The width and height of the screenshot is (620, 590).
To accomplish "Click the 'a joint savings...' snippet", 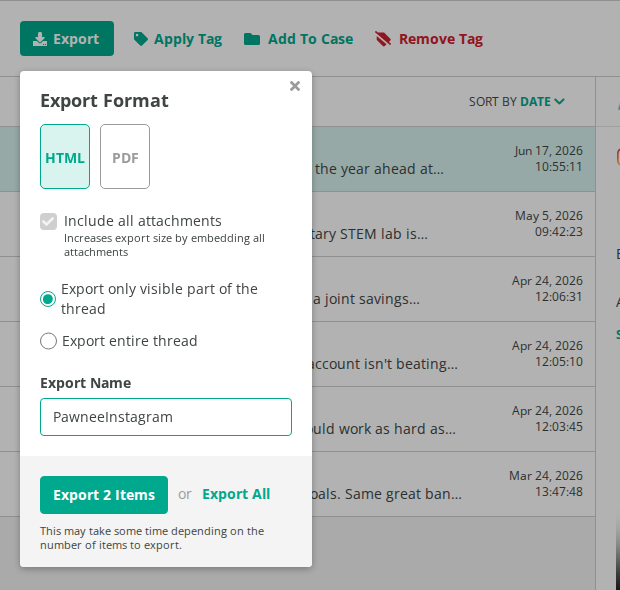I will click(366, 299).
